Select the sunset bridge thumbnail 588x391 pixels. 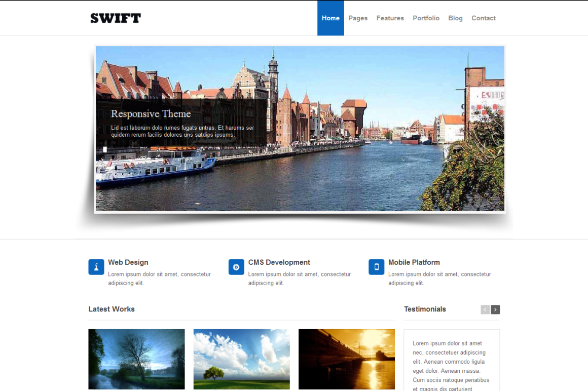point(346,359)
